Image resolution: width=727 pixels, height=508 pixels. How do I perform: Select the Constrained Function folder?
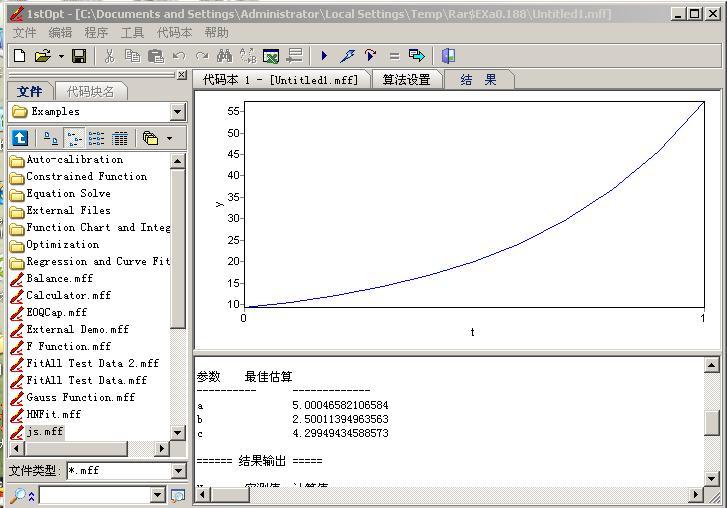[78, 177]
